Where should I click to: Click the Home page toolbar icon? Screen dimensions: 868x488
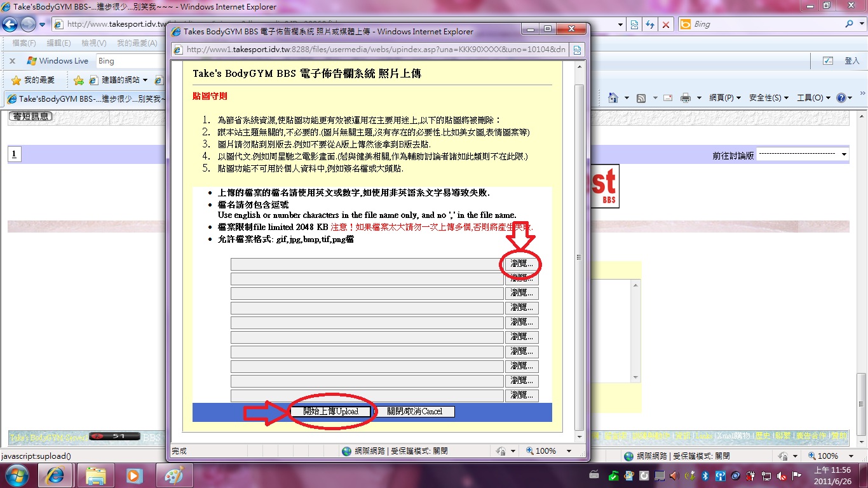613,98
